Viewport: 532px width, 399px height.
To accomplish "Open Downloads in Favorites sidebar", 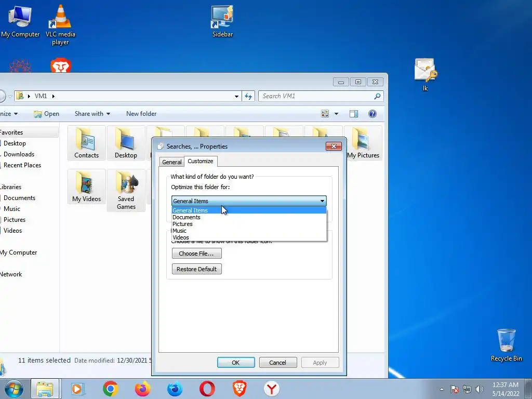I will tap(19, 154).
